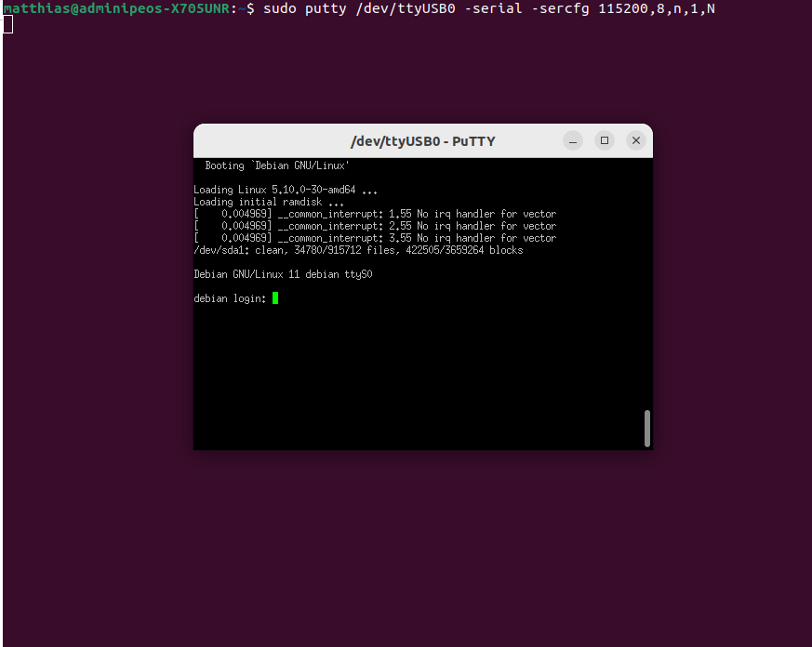Maximize the PuTTY serial window
This screenshot has height=647, width=812.
[x=605, y=140]
